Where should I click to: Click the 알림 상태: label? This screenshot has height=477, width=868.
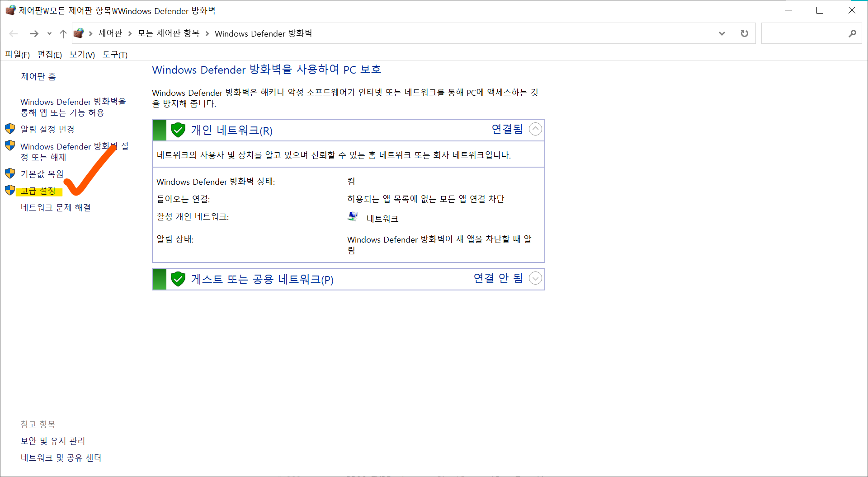point(175,239)
